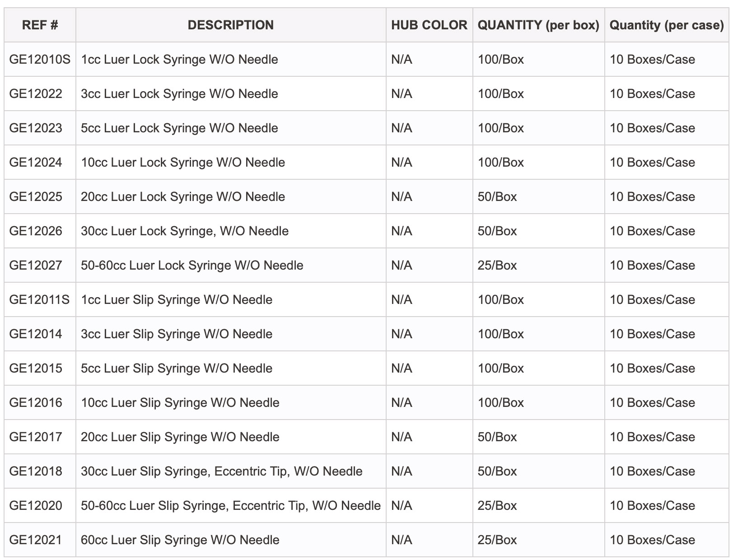Screen dimensions: 738x560
Task: Click 10 Boxes/Case in the GE12021 row
Action: click(x=652, y=540)
